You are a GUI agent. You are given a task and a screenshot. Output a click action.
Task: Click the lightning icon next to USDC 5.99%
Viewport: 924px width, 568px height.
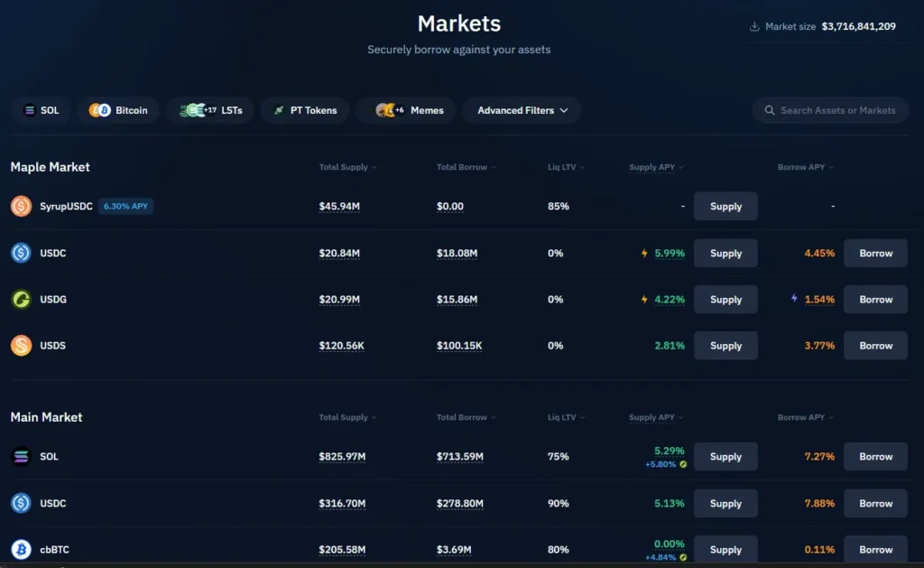pos(644,253)
